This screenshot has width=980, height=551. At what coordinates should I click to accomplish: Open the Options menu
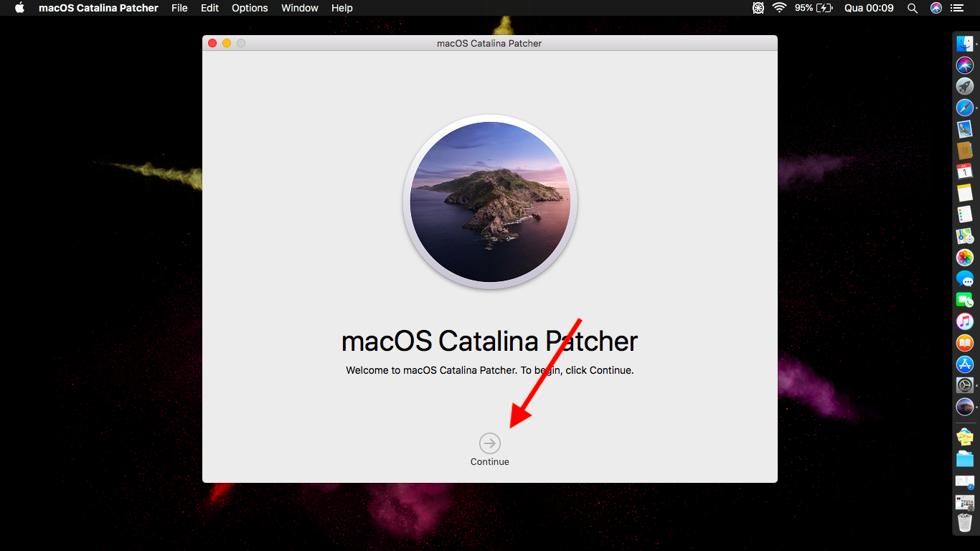[x=250, y=8]
